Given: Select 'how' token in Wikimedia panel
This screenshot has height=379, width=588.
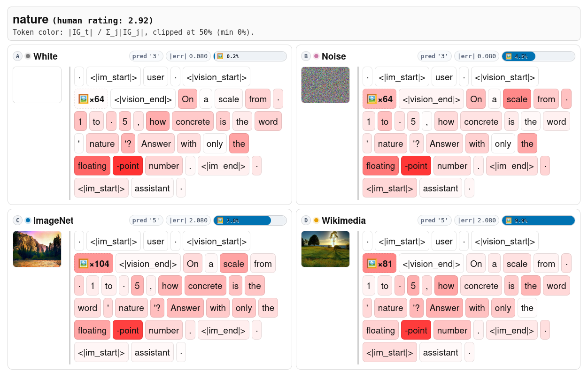Looking at the screenshot, I should (446, 286).
